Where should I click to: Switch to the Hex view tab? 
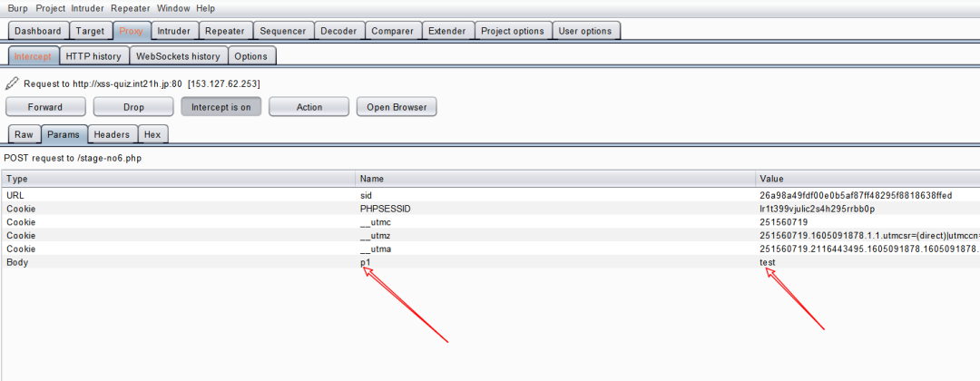[x=152, y=134]
